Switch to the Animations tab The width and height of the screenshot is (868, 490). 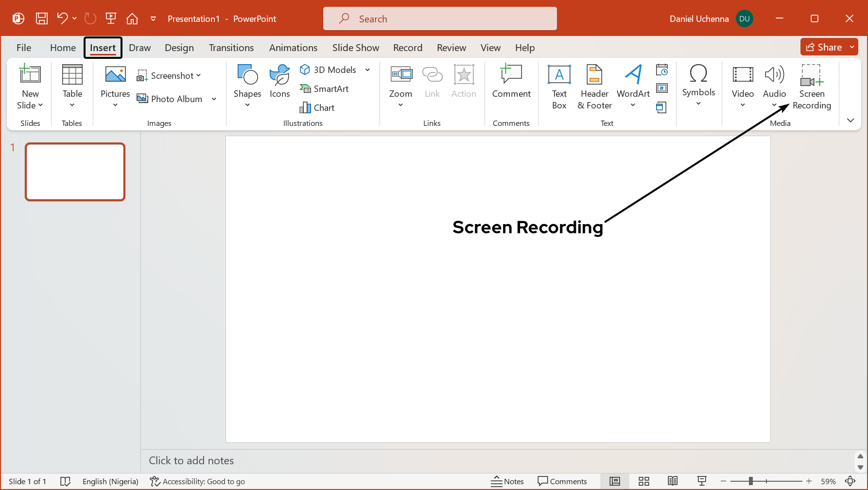[293, 47]
